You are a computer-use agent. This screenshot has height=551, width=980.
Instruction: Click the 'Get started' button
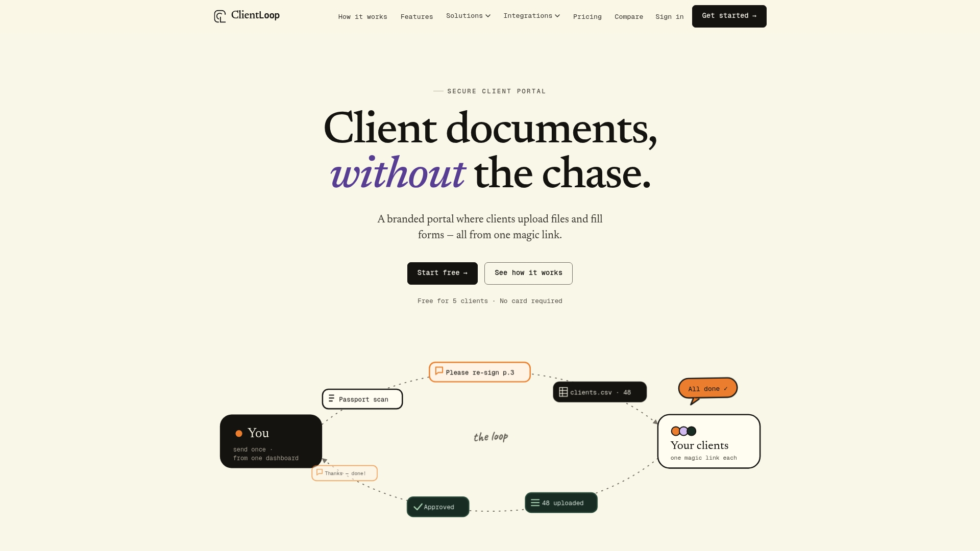click(729, 16)
